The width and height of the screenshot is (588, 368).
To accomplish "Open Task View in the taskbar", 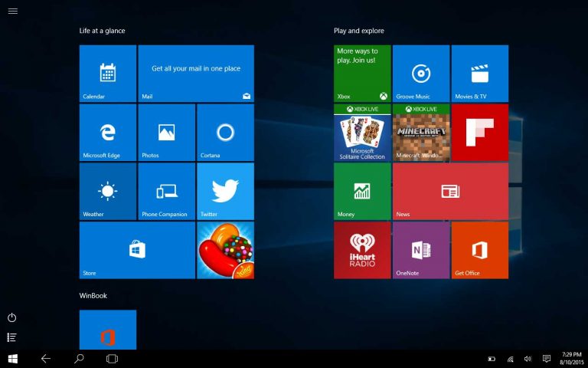I will tap(112, 359).
